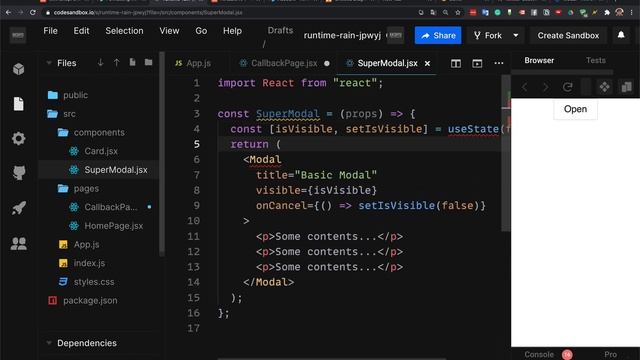Open the File menu
Viewport: 640px width, 360px height.
(51, 31)
